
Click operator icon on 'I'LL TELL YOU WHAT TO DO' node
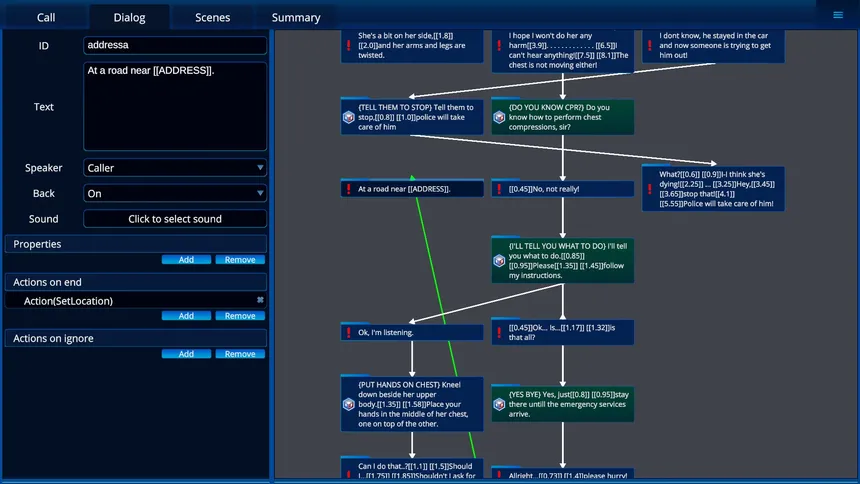pyautogui.click(x=499, y=261)
